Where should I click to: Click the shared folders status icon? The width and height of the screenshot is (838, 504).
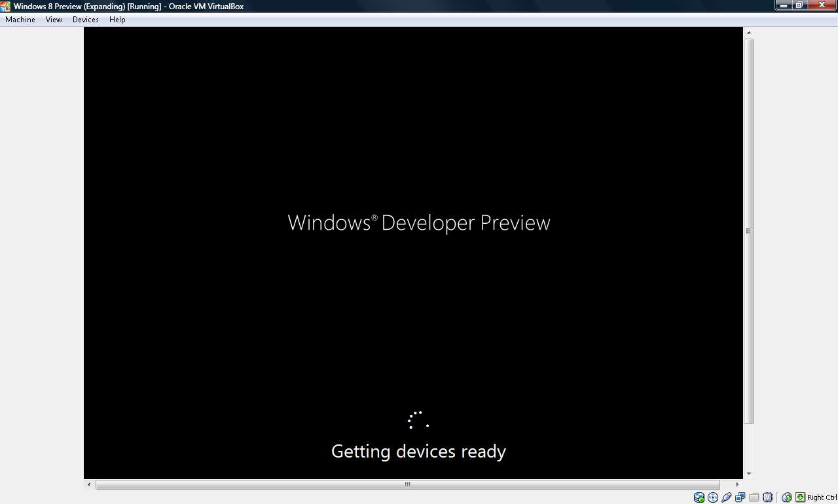pos(754,497)
